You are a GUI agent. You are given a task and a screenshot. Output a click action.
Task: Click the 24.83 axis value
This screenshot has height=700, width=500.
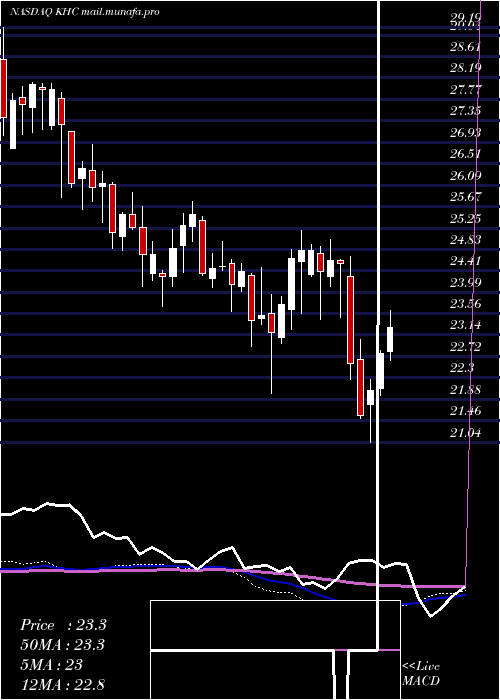[x=465, y=240]
